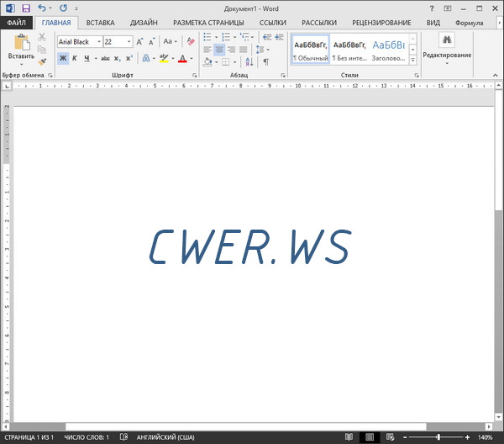Switch to the ВСТАВКА tab
The width and height of the screenshot is (504, 444).
click(100, 23)
